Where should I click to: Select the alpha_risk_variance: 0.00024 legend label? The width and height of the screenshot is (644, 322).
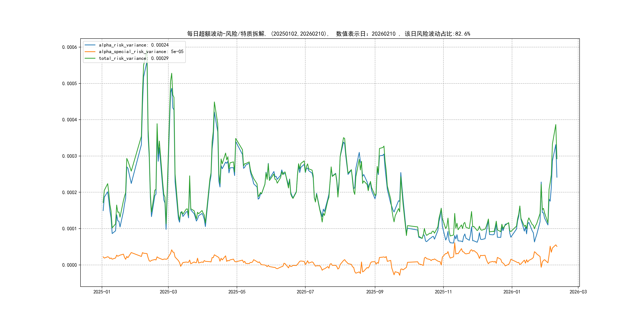[134, 45]
